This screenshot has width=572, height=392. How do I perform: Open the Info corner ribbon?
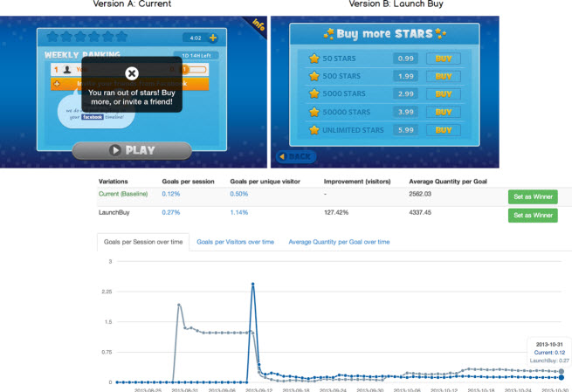(x=258, y=24)
